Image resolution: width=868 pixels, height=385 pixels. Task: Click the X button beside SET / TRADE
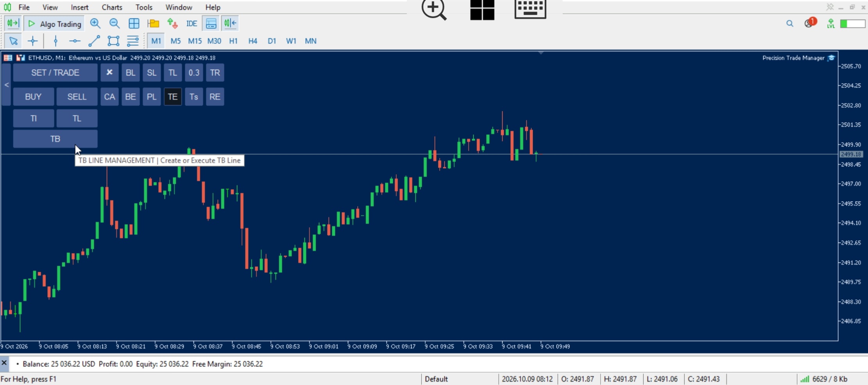tap(109, 73)
